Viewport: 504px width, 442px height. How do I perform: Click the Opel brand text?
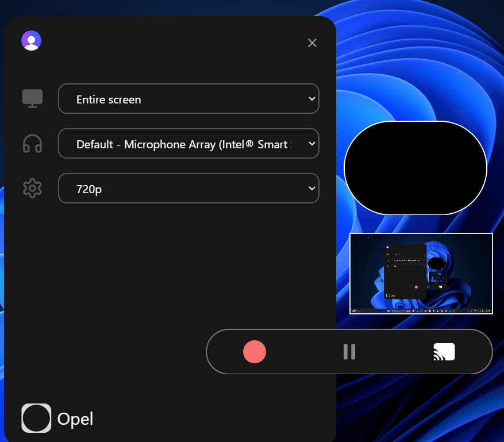pyautogui.click(x=75, y=419)
